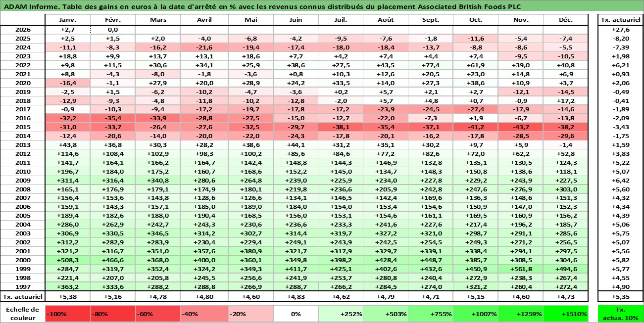Viewport: 644px width, 323px height.
Task: Select the 2016 year row label
Action: tap(23, 118)
